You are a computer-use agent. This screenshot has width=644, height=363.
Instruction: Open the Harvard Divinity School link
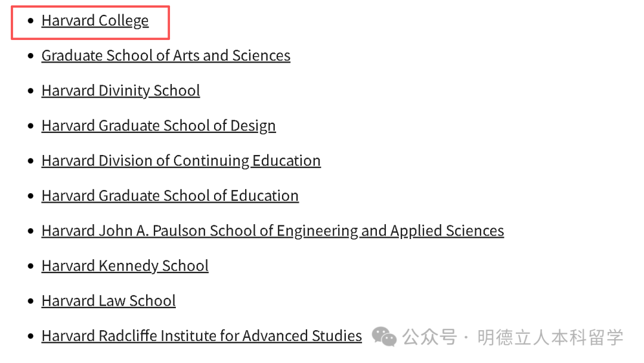(120, 91)
